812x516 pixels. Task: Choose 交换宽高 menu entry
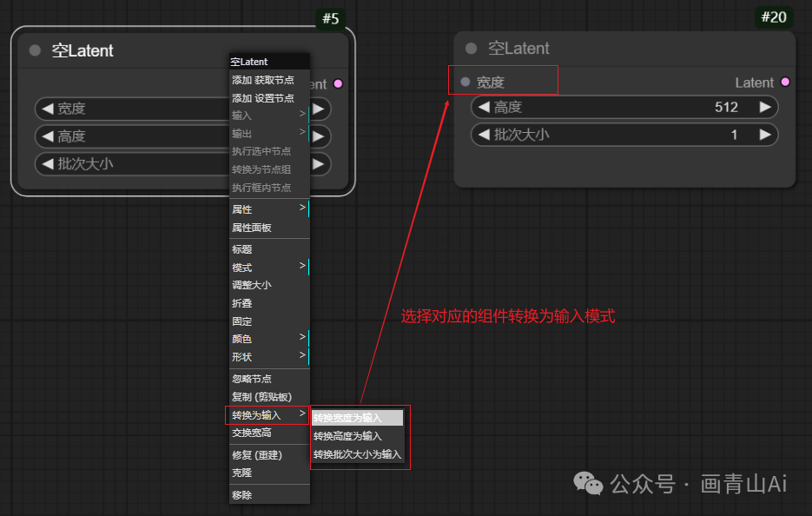click(x=269, y=433)
